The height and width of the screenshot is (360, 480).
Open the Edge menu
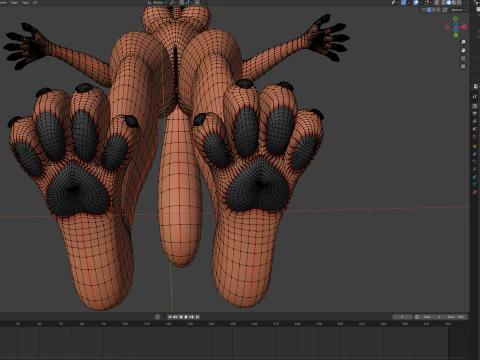(14, 2)
